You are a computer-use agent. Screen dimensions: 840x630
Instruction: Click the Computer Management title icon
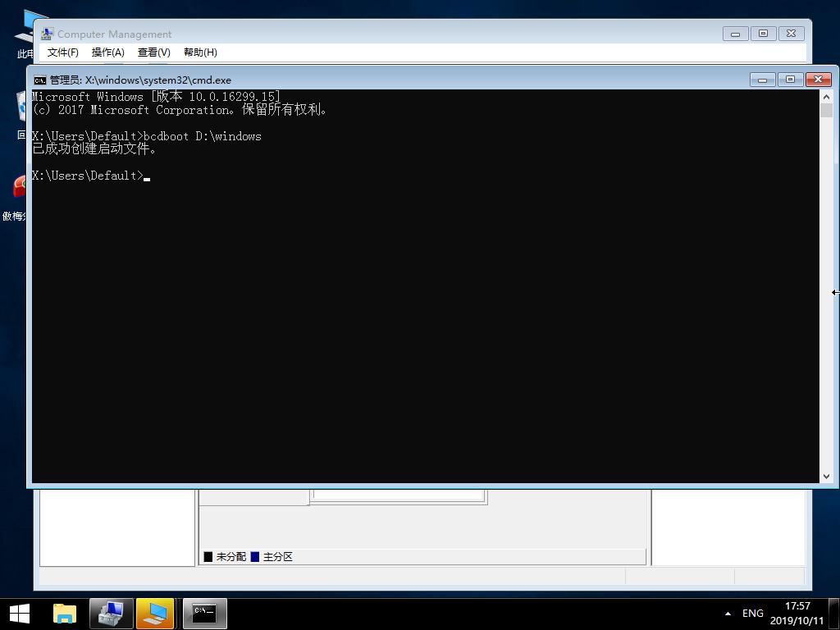tap(48, 34)
